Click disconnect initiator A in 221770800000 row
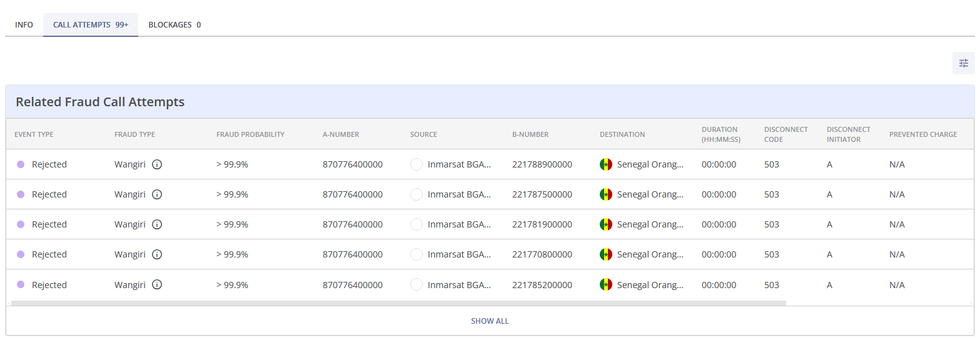980x340 pixels. 829,254
